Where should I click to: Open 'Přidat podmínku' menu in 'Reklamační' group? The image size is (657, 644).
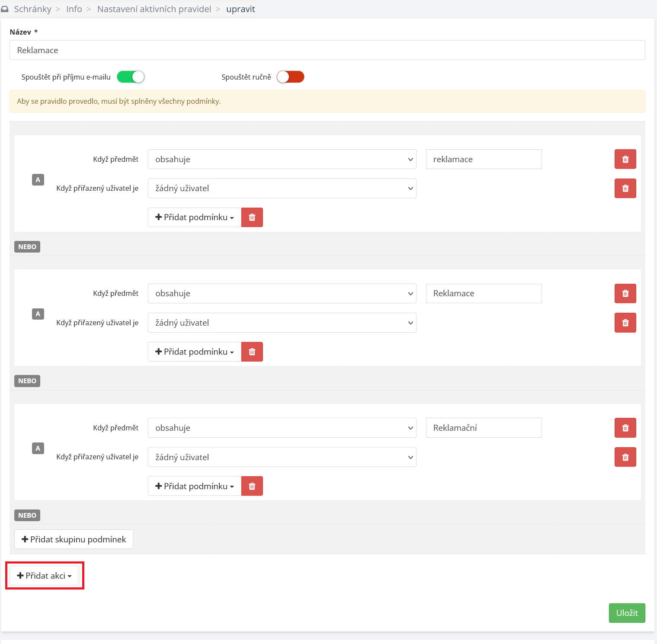pos(195,486)
